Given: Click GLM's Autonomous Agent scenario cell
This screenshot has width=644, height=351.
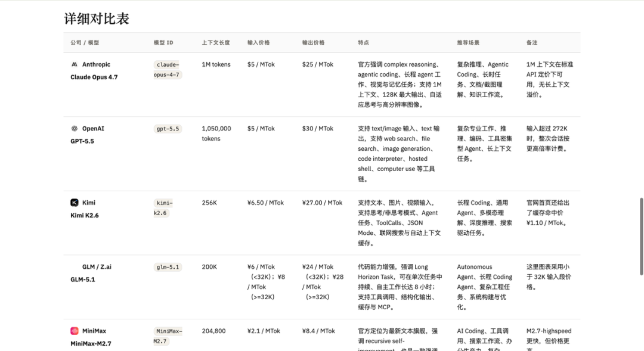Looking at the screenshot, I should coord(485,287).
